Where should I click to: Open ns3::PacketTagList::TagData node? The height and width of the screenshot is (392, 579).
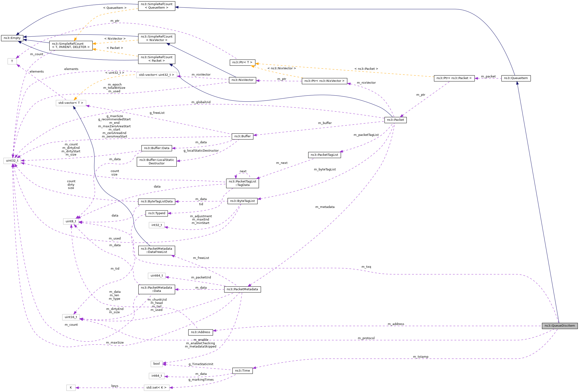(x=243, y=183)
